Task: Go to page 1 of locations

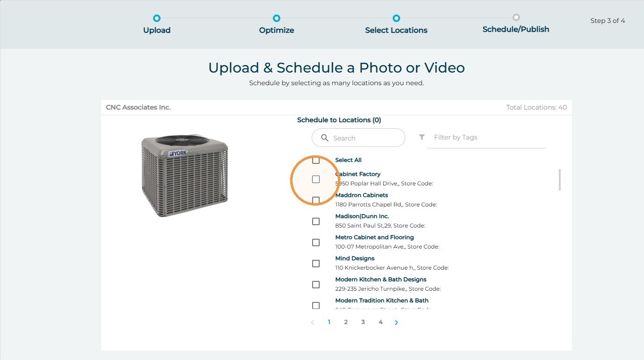Action: pos(329,322)
